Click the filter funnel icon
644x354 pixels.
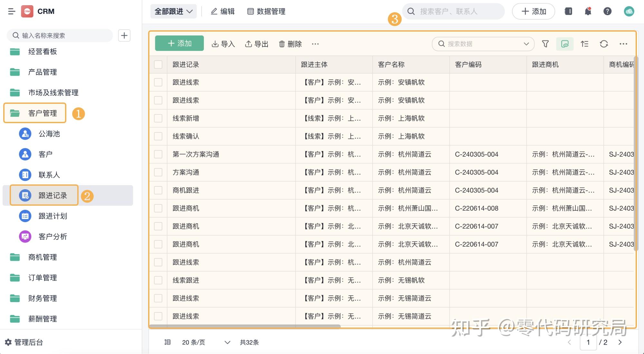pyautogui.click(x=545, y=44)
